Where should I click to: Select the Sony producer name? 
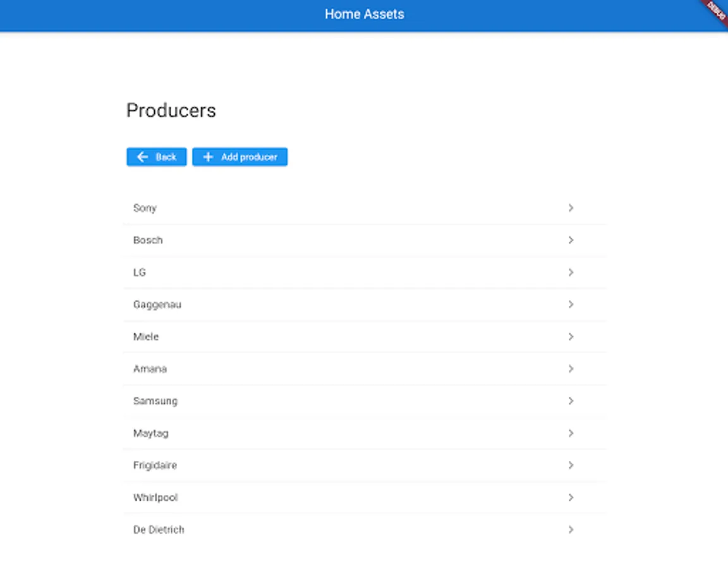(145, 208)
